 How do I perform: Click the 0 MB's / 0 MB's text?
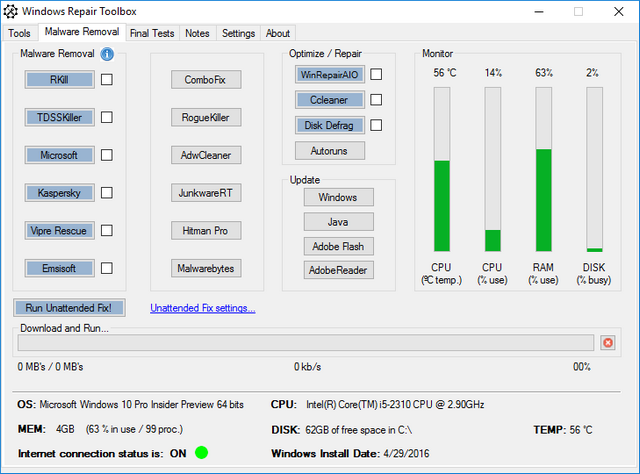coord(50,367)
